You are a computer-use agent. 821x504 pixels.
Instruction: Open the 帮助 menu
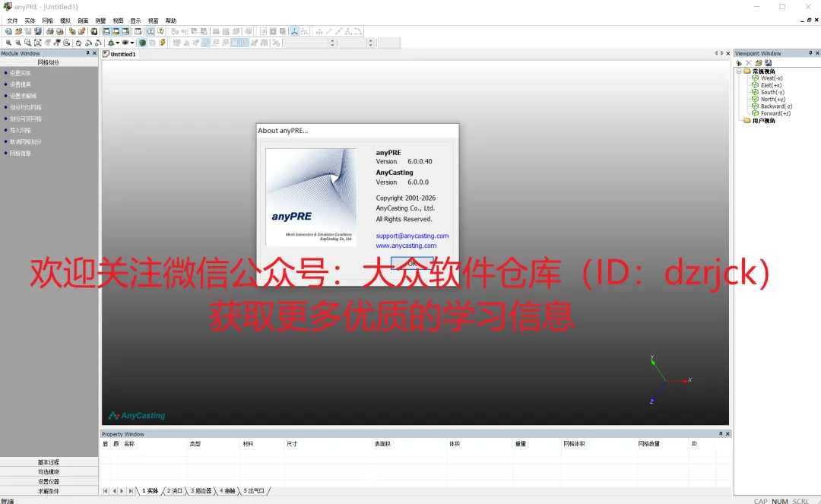click(x=171, y=21)
